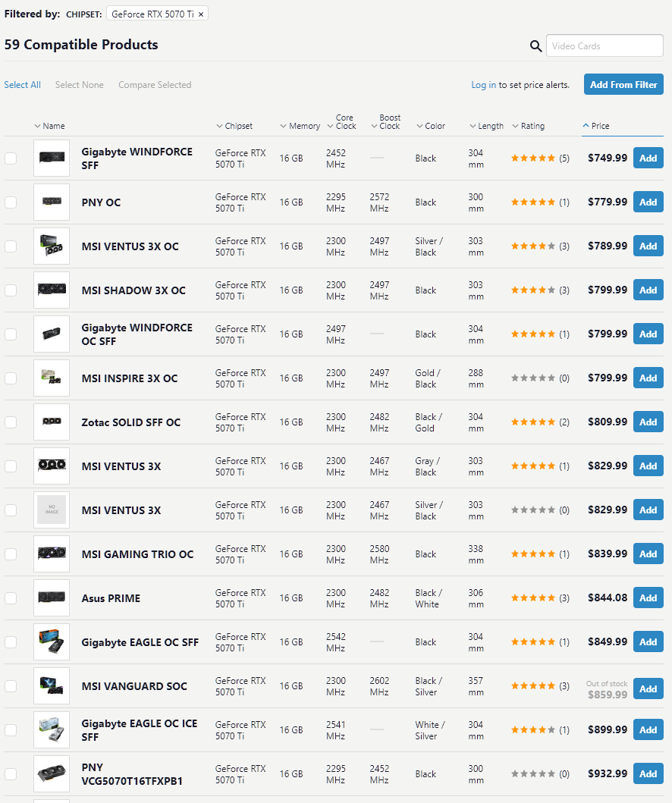Open the Gigabyte EAGLE OC ICE SFF name

point(140,730)
